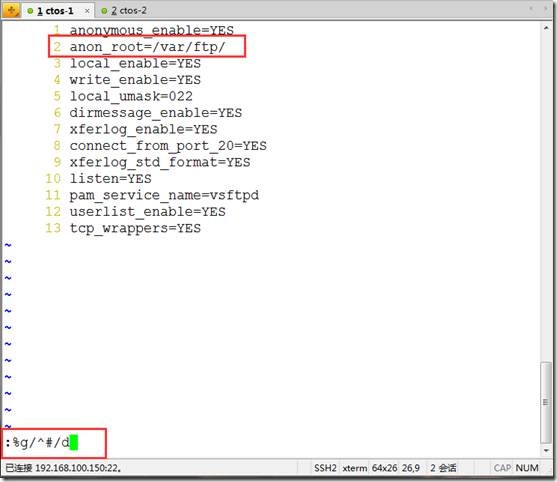Screen dimensions: 557x482
Task: Close the ctos-1 tab
Action: 87,11
